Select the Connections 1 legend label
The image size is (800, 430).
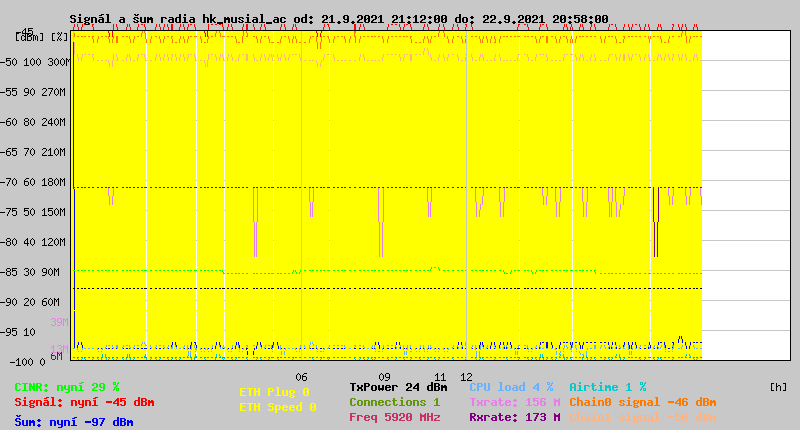tap(394, 402)
